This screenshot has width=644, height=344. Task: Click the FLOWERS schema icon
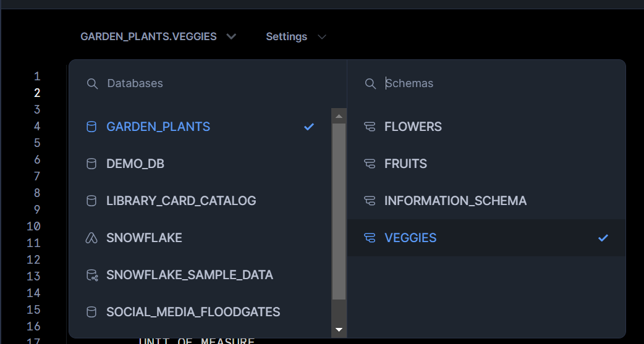click(x=370, y=127)
